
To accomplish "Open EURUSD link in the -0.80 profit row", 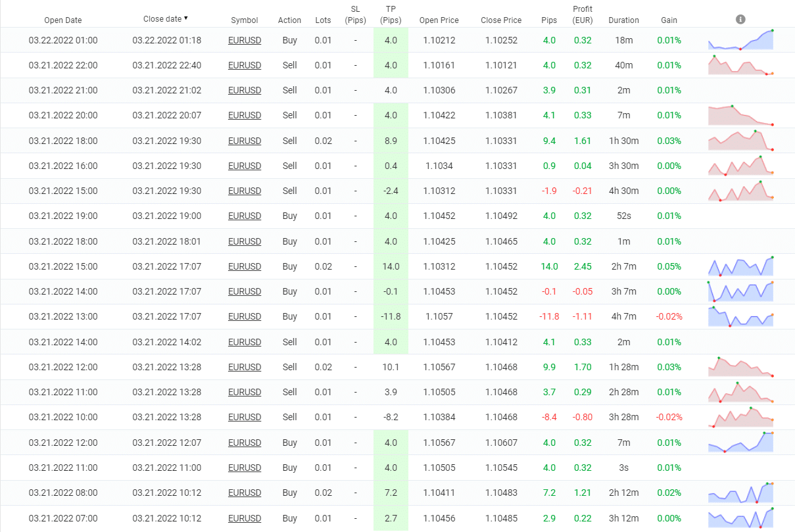I will click(245, 417).
